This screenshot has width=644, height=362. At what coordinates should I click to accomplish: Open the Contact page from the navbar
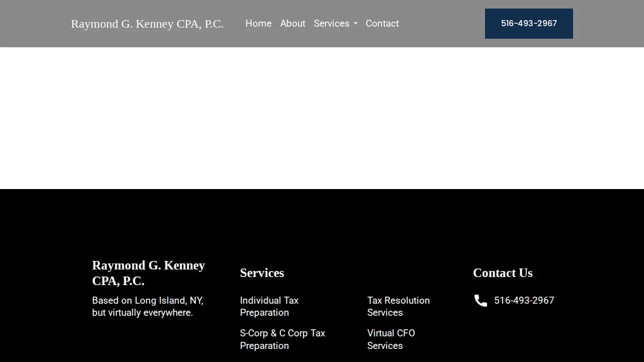(x=382, y=24)
